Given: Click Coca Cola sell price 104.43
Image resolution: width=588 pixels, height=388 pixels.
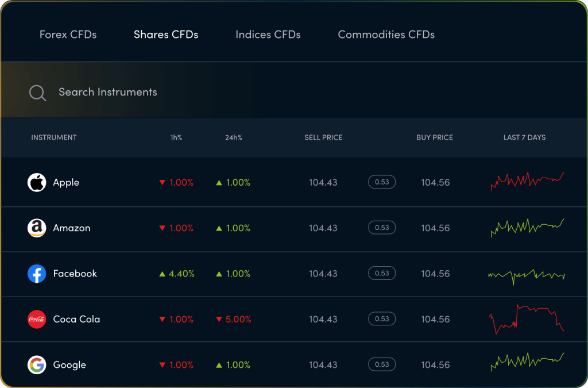Looking at the screenshot, I should tap(323, 320).
